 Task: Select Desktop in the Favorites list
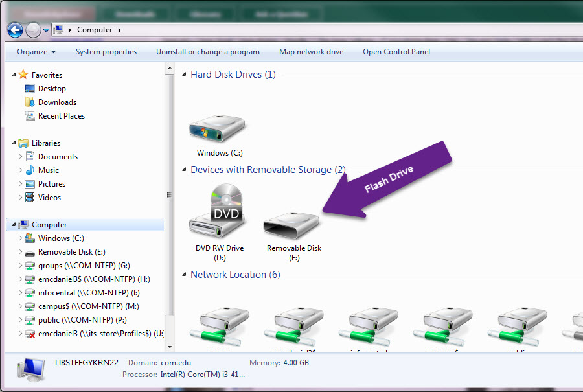[x=51, y=88]
